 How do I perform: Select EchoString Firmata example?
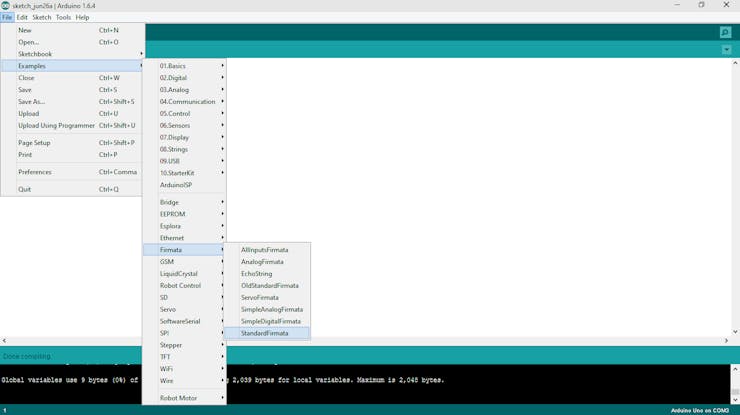pyautogui.click(x=256, y=274)
